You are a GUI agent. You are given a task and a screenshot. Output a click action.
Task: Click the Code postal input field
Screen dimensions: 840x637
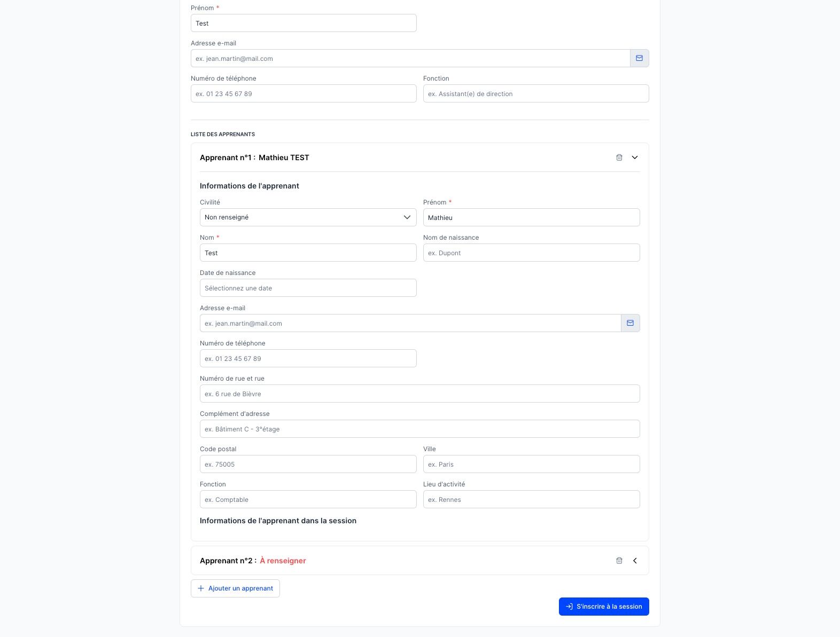coord(308,464)
